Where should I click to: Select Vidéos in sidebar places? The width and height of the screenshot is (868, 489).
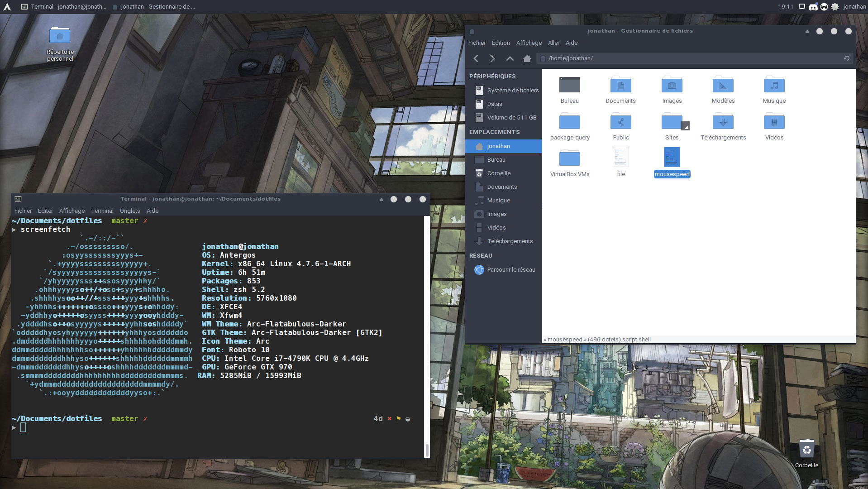pos(504,228)
